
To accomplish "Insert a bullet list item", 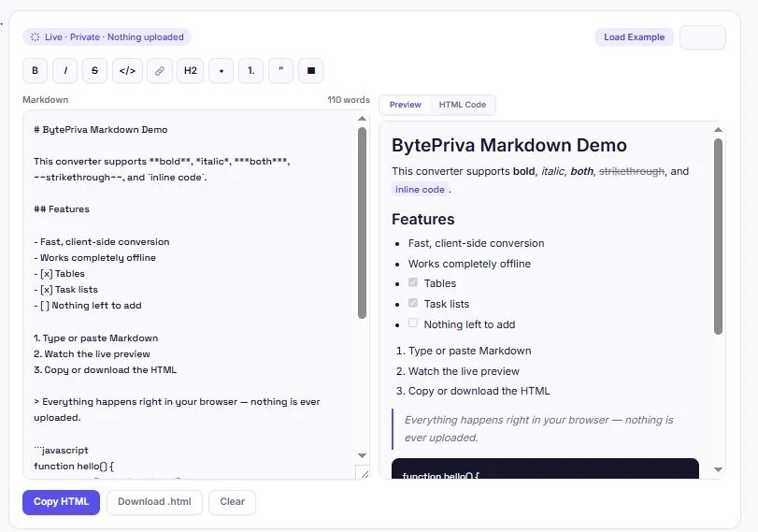I will pyautogui.click(x=222, y=71).
